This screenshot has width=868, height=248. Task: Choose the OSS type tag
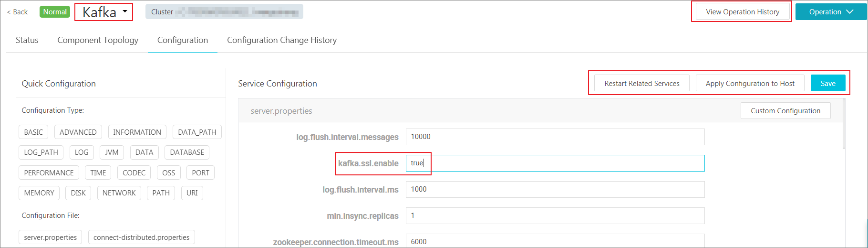tap(169, 173)
